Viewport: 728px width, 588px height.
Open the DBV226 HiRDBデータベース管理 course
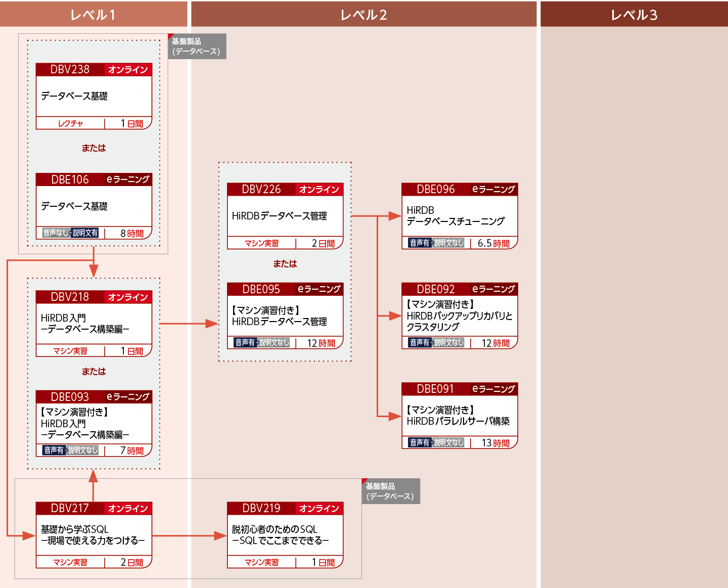(x=285, y=215)
